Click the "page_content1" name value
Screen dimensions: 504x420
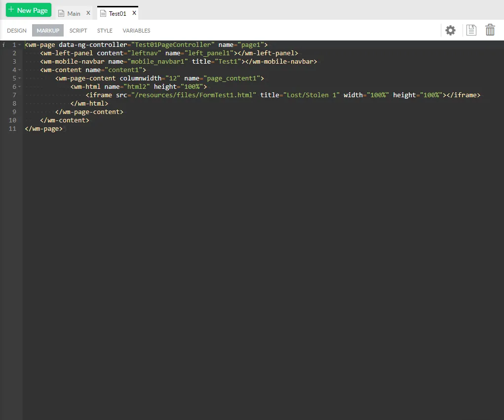click(x=232, y=78)
